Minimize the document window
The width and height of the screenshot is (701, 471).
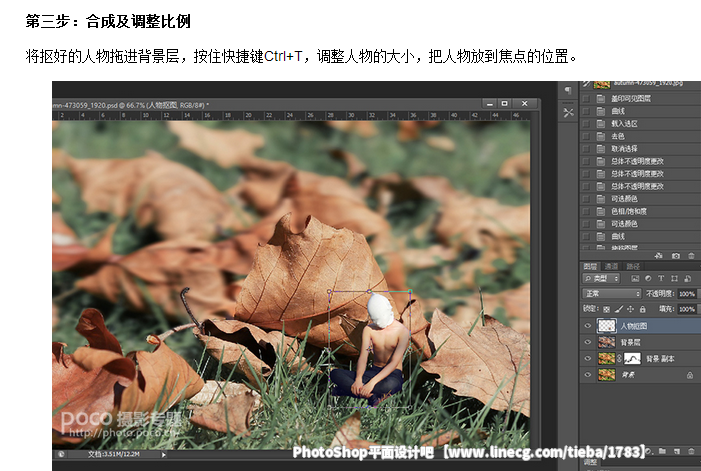point(490,104)
